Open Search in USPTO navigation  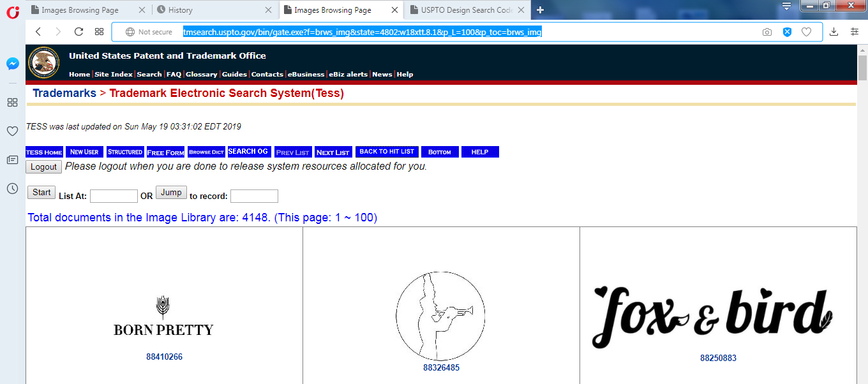(149, 75)
